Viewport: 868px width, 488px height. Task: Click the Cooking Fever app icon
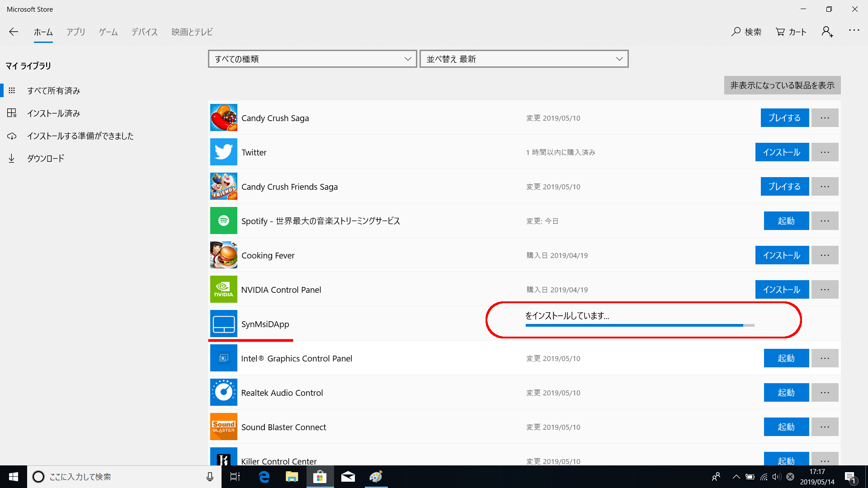[x=223, y=255]
